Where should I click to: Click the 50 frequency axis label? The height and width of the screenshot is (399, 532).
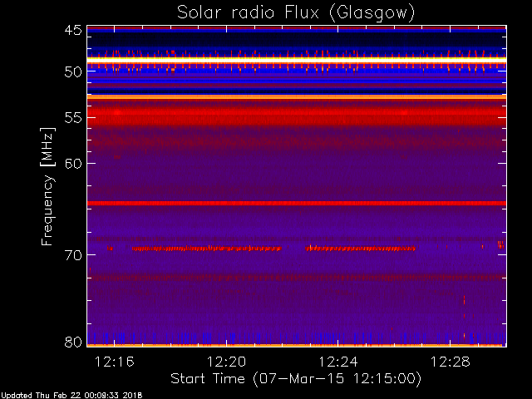coord(73,71)
